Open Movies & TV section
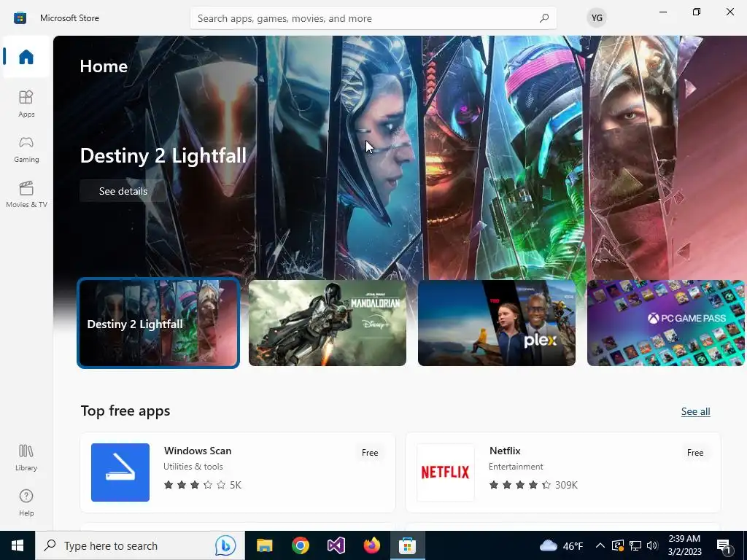The height and width of the screenshot is (560, 747). pyautogui.click(x=26, y=194)
